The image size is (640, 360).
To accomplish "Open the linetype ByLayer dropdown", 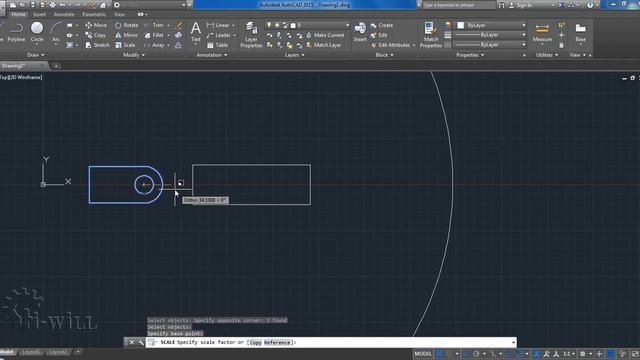I will 491,45.
